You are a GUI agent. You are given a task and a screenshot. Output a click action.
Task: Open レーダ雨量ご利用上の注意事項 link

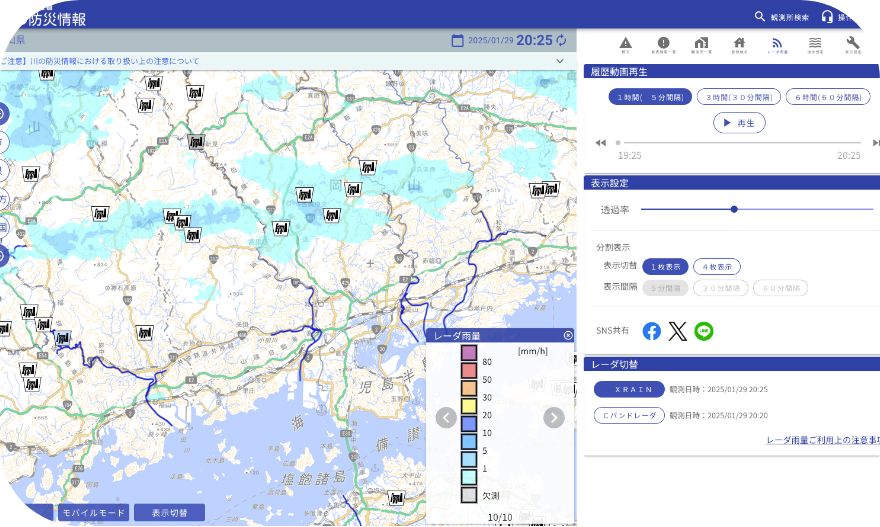click(823, 441)
